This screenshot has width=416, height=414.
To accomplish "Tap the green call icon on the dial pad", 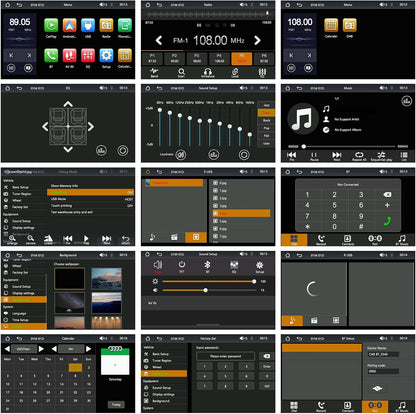I will [x=387, y=221].
